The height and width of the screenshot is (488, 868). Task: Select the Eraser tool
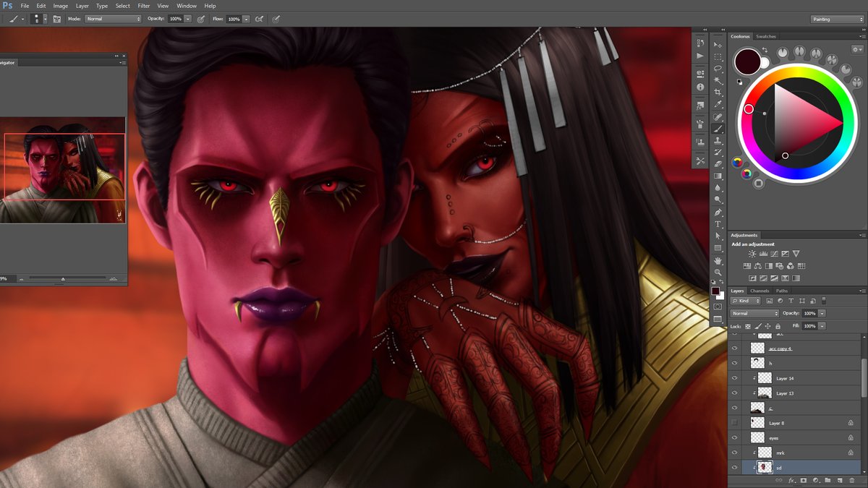pos(718,164)
